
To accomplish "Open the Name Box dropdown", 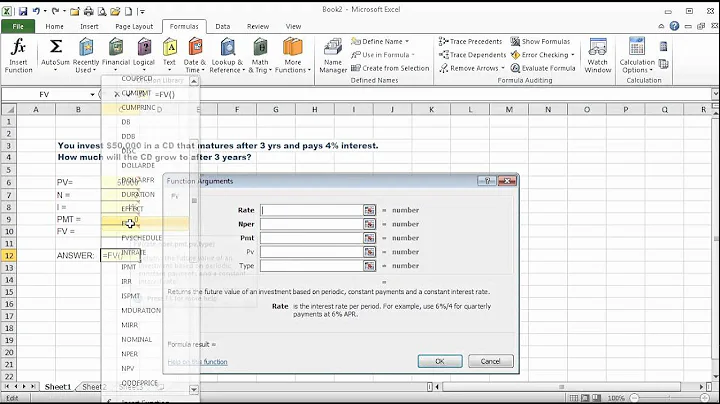I will point(92,95).
